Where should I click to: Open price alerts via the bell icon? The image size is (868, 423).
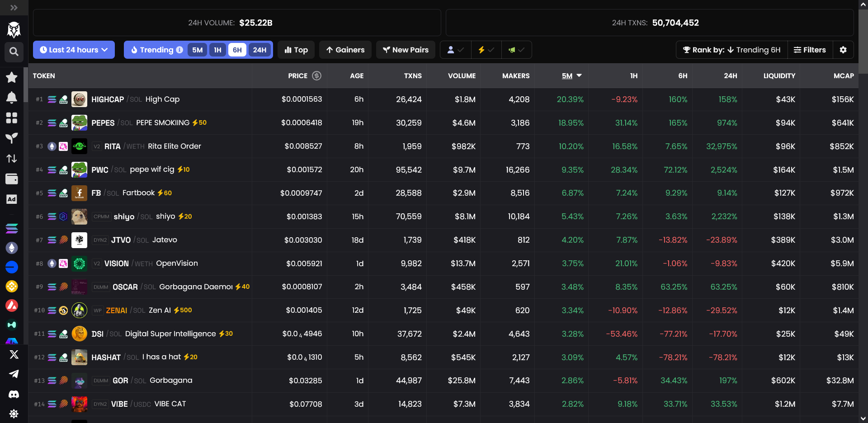click(x=12, y=98)
